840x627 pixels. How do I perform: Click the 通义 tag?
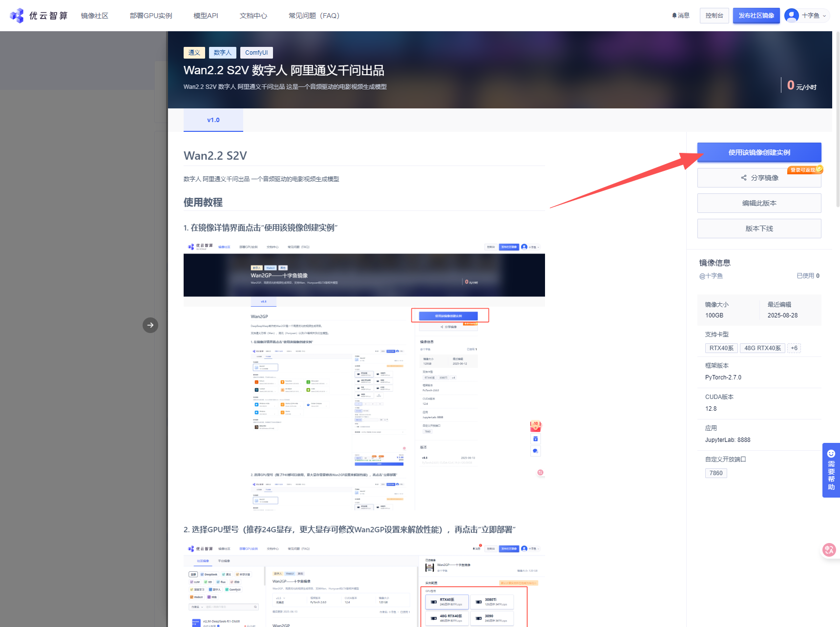click(194, 53)
